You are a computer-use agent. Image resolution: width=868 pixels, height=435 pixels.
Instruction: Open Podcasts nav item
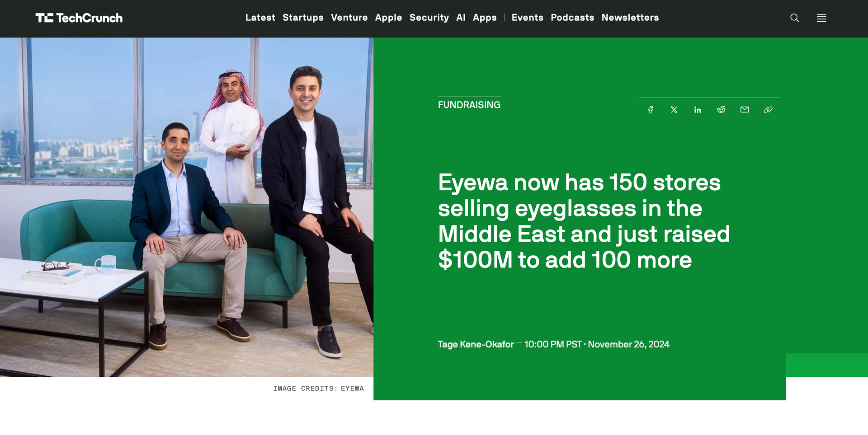point(572,18)
